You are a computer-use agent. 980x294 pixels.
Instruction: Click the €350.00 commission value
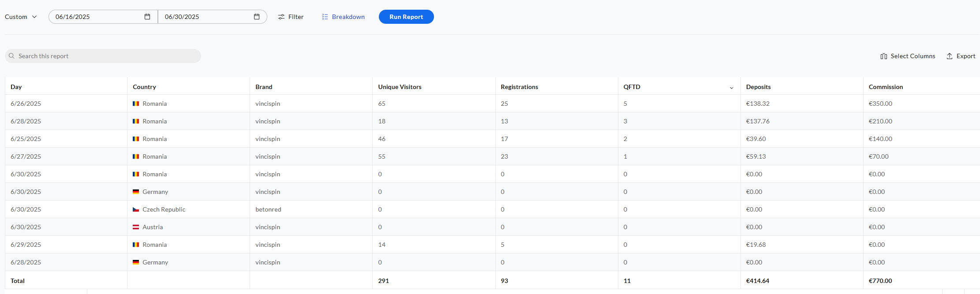pyautogui.click(x=880, y=104)
